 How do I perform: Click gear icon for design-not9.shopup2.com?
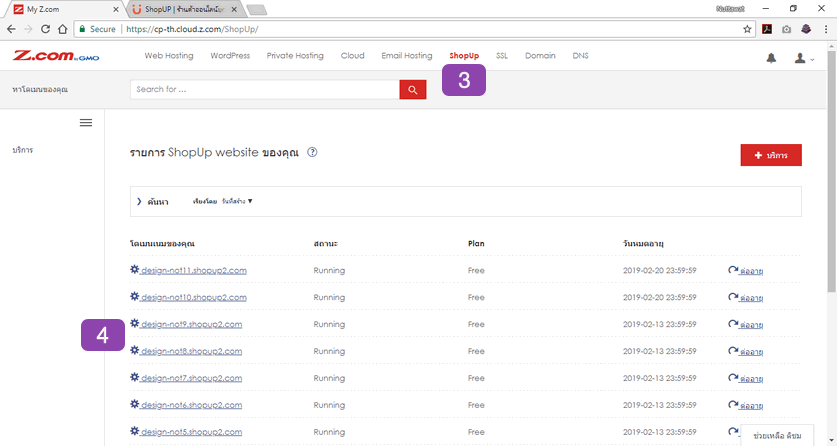point(135,323)
